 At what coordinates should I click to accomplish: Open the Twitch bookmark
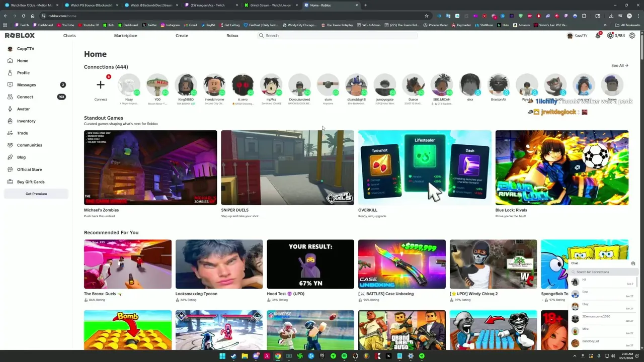pyautogui.click(x=21, y=25)
